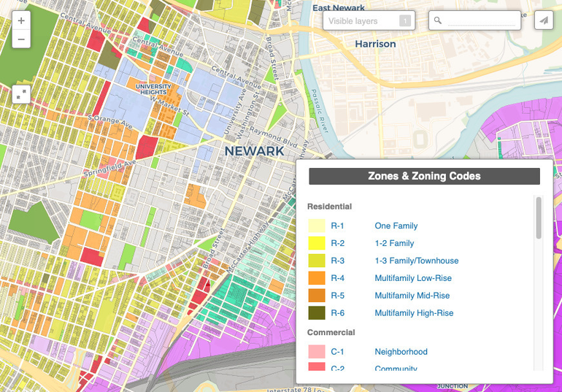Click the C-1 pink swatch
The image size is (562, 392).
317,353
